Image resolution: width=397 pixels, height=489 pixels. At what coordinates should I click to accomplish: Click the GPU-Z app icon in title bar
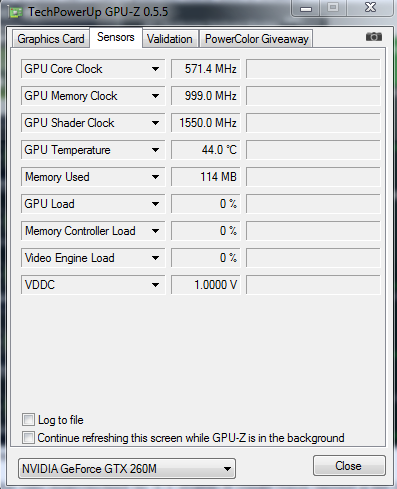coord(15,13)
